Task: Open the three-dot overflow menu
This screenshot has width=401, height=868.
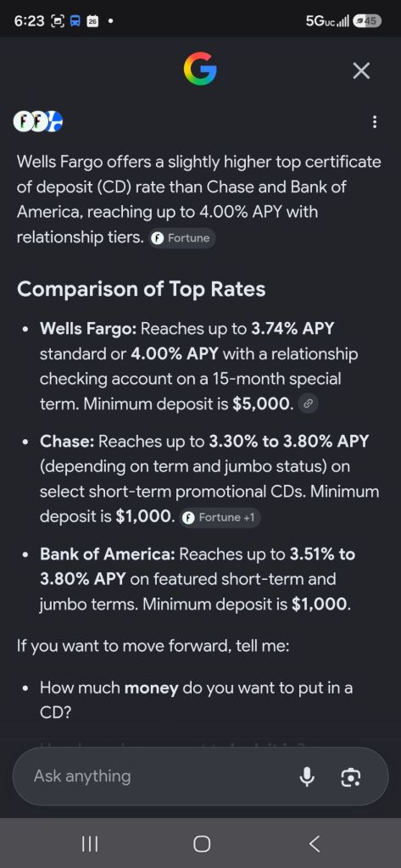Action: [x=375, y=122]
